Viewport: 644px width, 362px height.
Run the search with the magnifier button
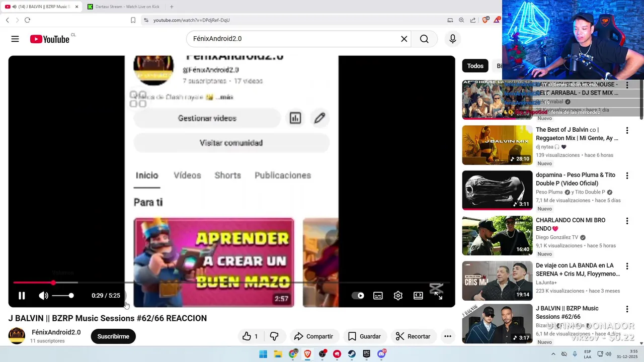point(424,39)
